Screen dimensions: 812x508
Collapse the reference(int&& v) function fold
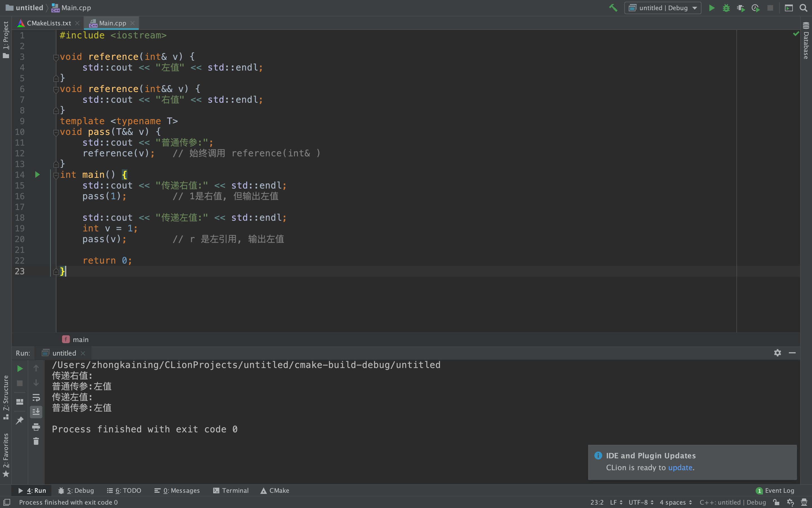pyautogui.click(x=56, y=90)
